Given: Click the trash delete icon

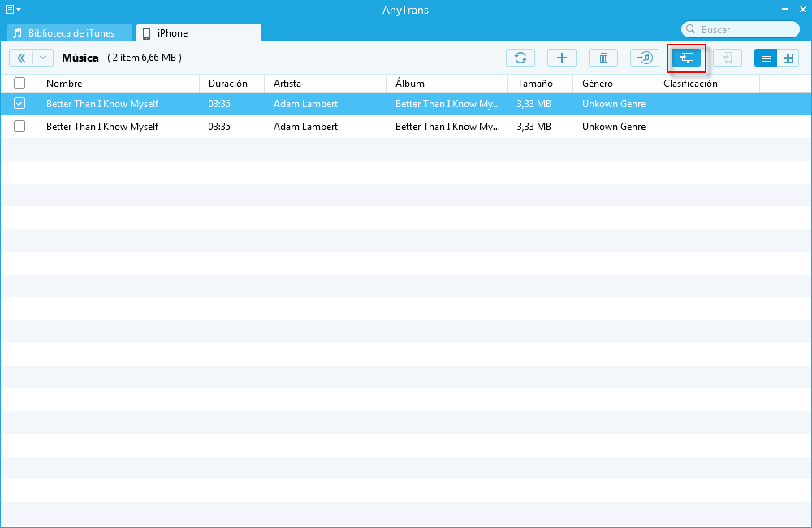Looking at the screenshot, I should pos(603,58).
